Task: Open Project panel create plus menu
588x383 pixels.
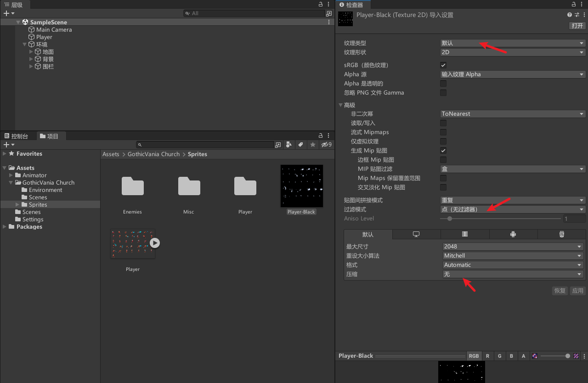Action: 9,145
